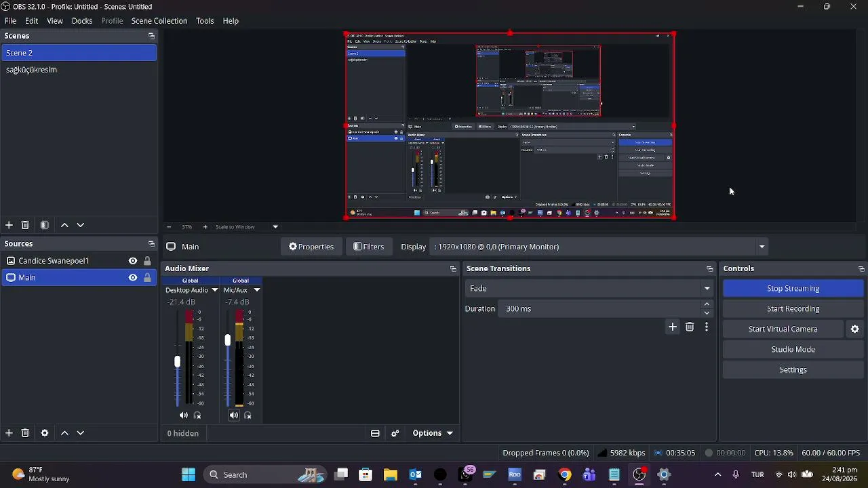Move the selected source down
The width and height of the screenshot is (868, 488).
(81, 433)
